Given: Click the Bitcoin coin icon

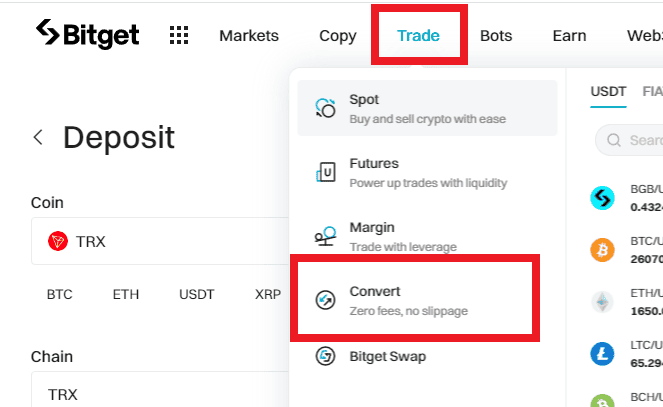Looking at the screenshot, I should pyautogui.click(x=602, y=250).
